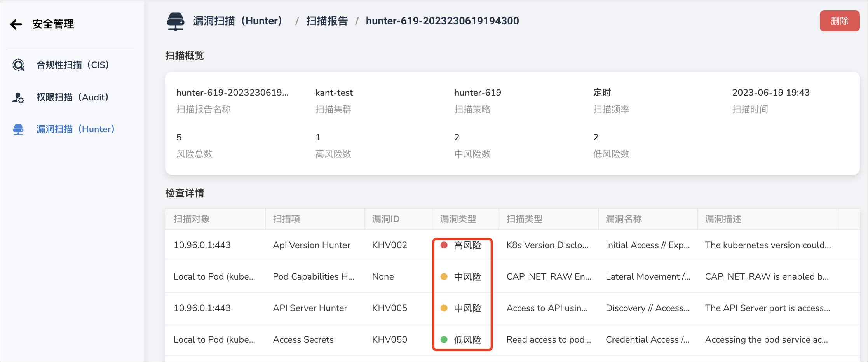Click the back arrow beside 安全管理

[x=16, y=24]
